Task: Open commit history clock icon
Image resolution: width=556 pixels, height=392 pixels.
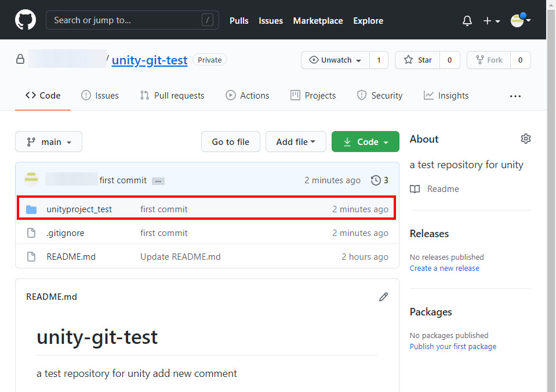Action: coord(376,180)
